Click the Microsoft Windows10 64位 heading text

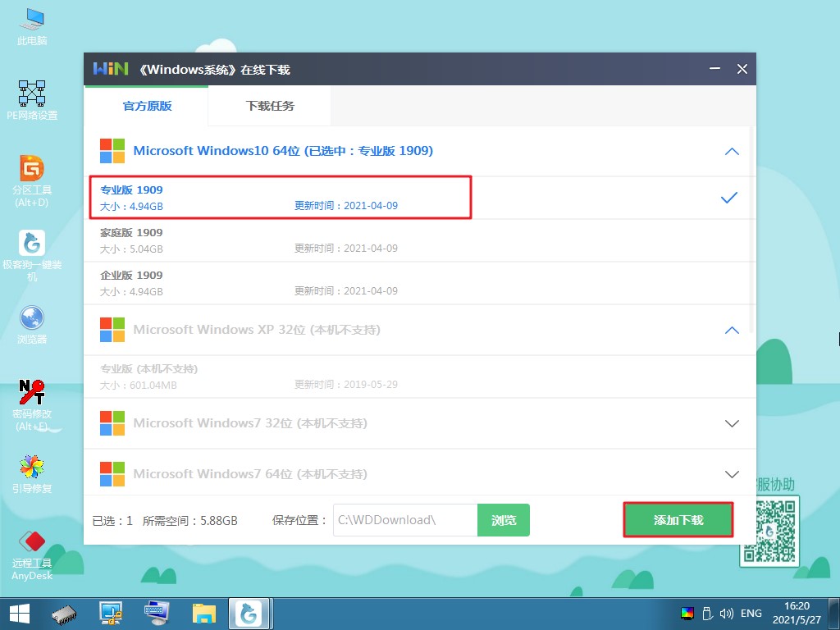coord(283,151)
